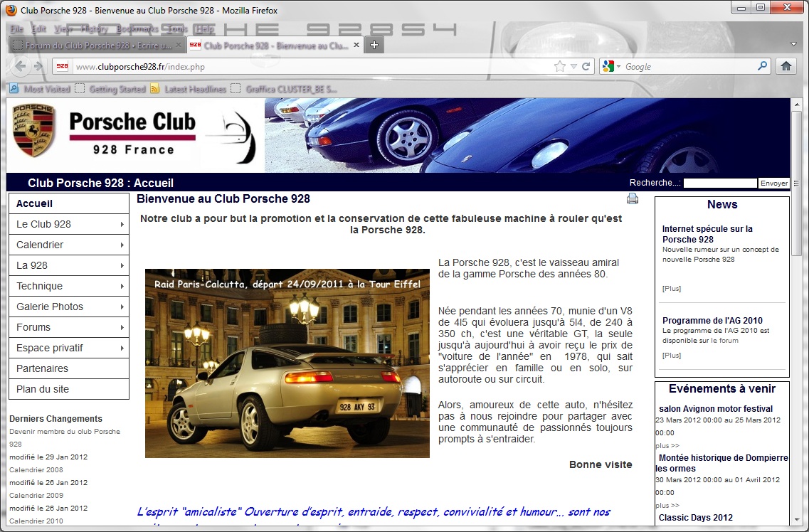Screen dimensions: 809x532
Task: Open the History menu
Action: [x=95, y=29]
